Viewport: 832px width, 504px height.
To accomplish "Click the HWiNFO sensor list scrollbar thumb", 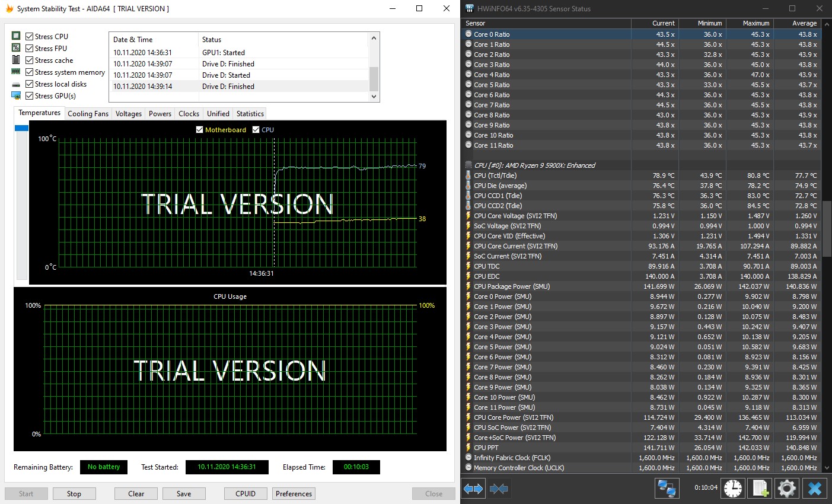I will (827, 228).
